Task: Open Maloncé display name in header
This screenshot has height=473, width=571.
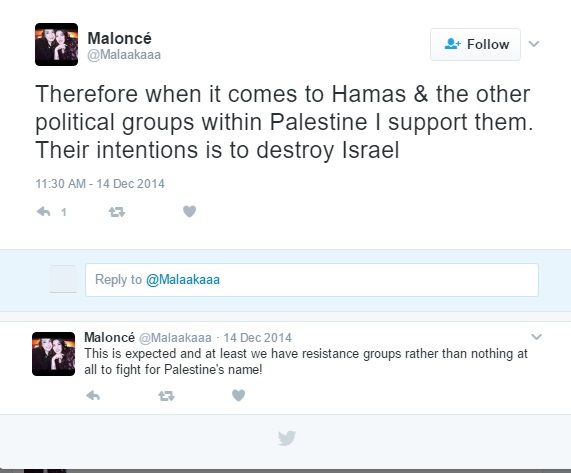Action: 119,38
